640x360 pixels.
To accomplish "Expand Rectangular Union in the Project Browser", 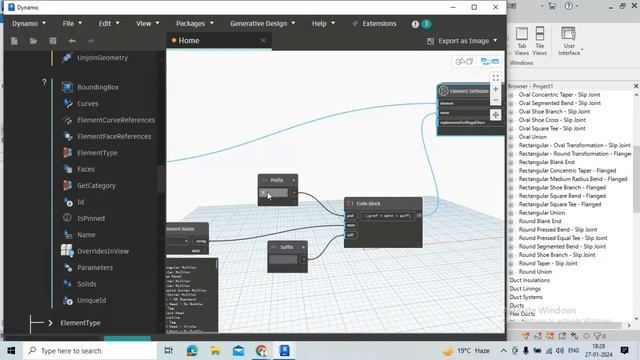I will 511,213.
